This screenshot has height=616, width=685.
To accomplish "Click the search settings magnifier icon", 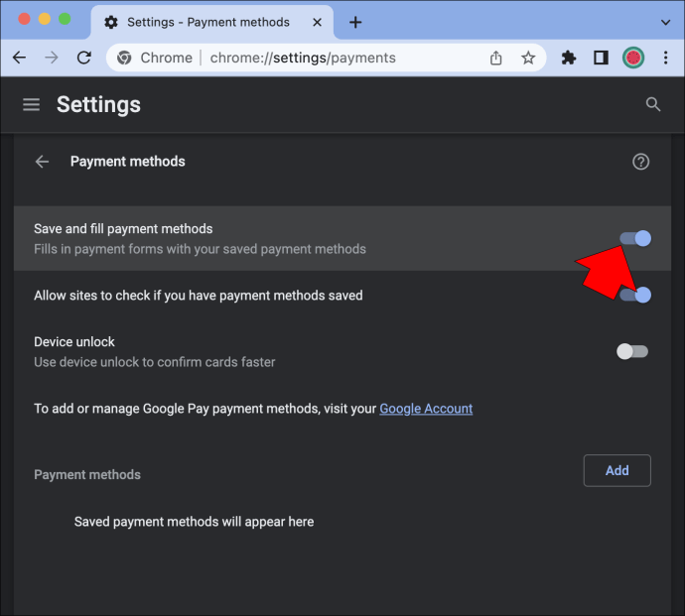I will point(652,104).
